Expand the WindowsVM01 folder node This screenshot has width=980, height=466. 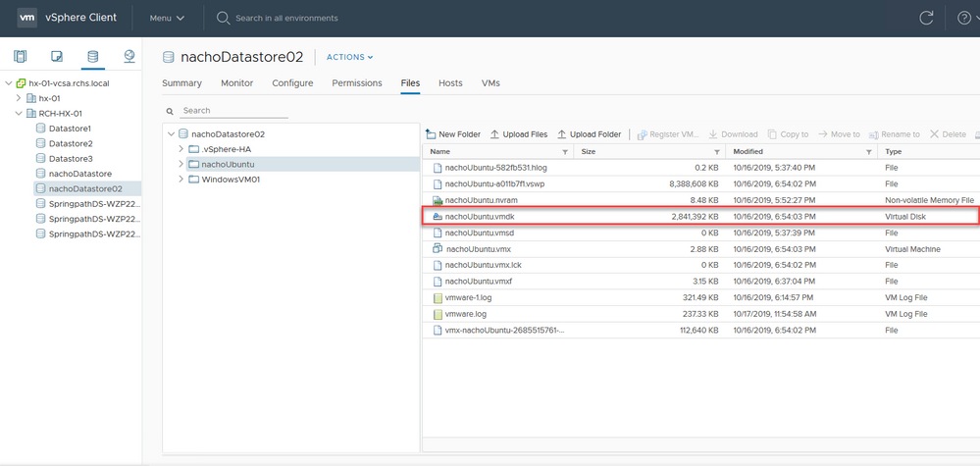click(181, 180)
